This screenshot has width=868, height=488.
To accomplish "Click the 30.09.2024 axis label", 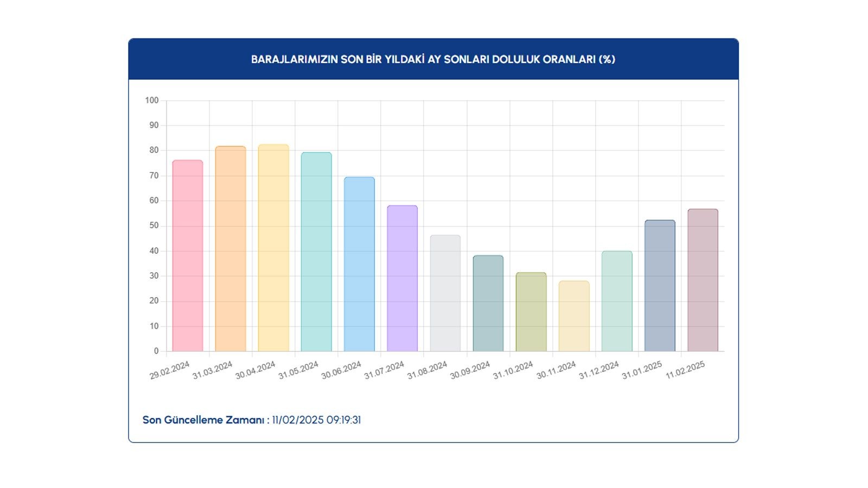I will [470, 370].
